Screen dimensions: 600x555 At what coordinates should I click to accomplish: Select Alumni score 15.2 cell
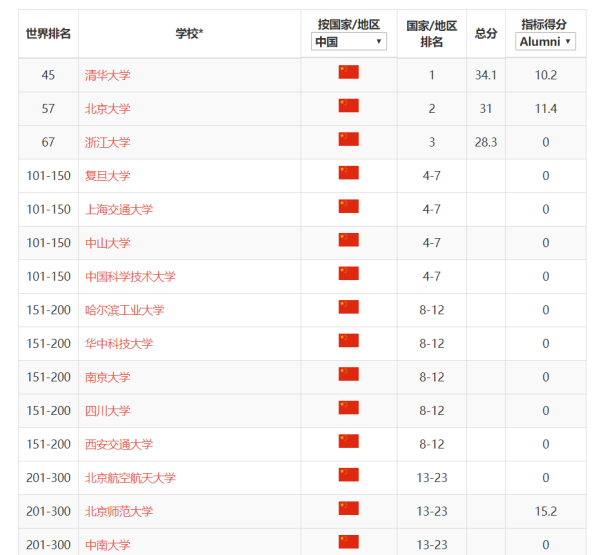[546, 511]
